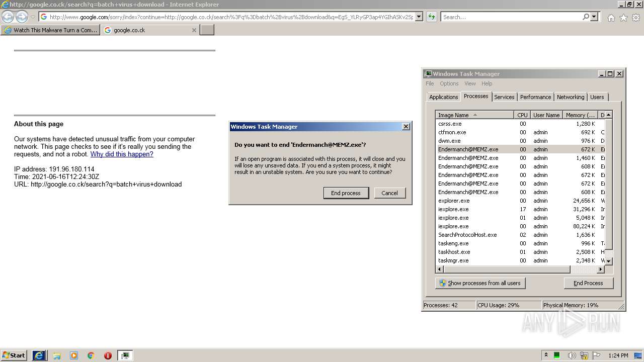Click the horizontal scrollbar left arrow in process list
Image resolution: width=644 pixels, height=362 pixels.
pyautogui.click(x=440, y=269)
